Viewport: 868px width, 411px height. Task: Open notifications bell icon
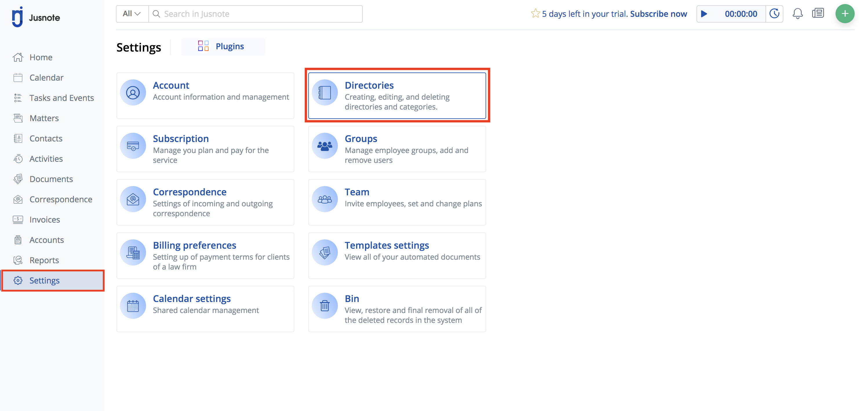click(x=797, y=14)
